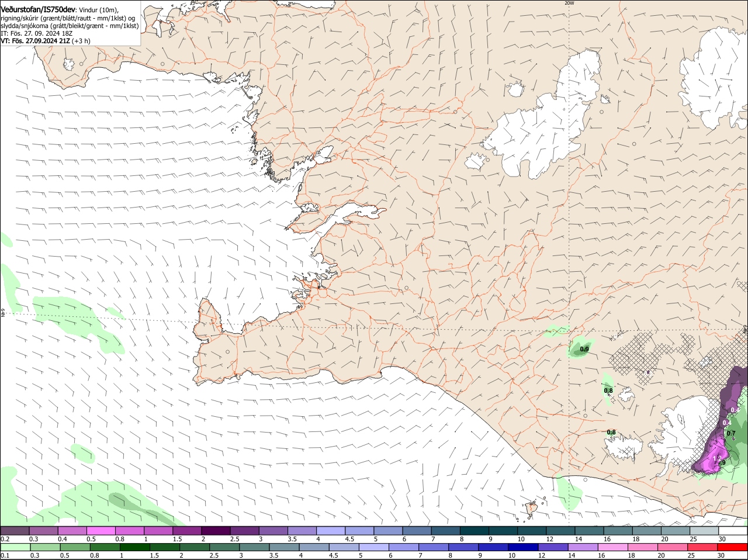
Task: Pick upper legend white swatch at 30
Action: [x=733, y=530]
